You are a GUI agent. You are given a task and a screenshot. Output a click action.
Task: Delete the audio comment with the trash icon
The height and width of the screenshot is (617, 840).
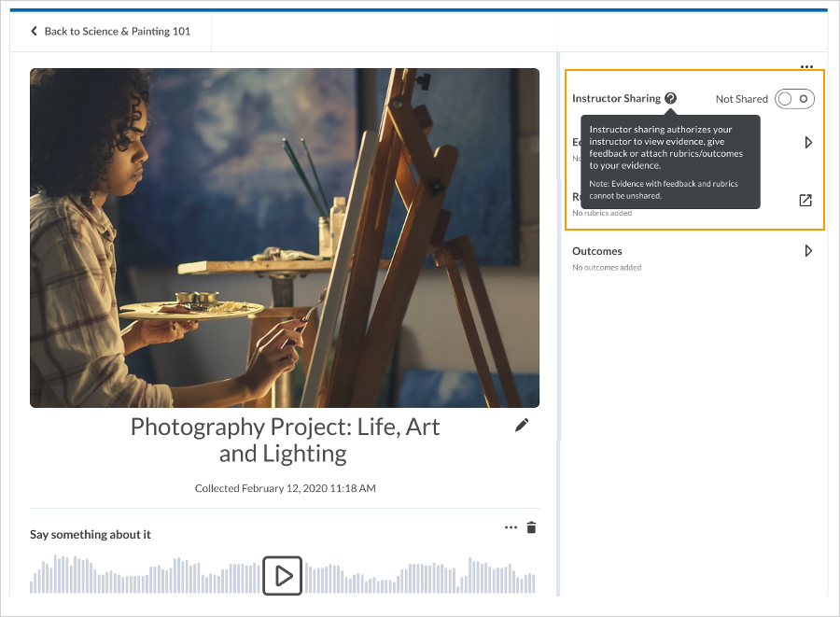pyautogui.click(x=531, y=526)
